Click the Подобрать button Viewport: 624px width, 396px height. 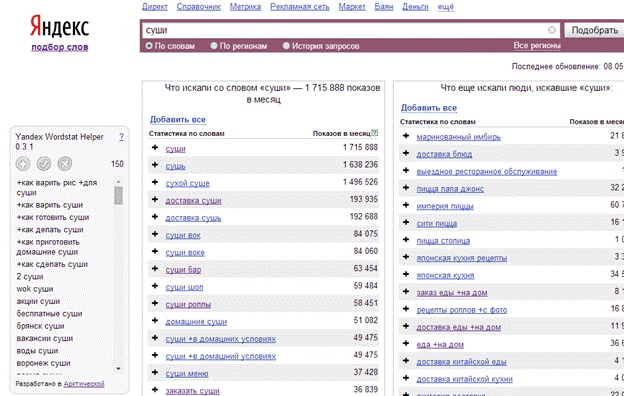coord(595,30)
